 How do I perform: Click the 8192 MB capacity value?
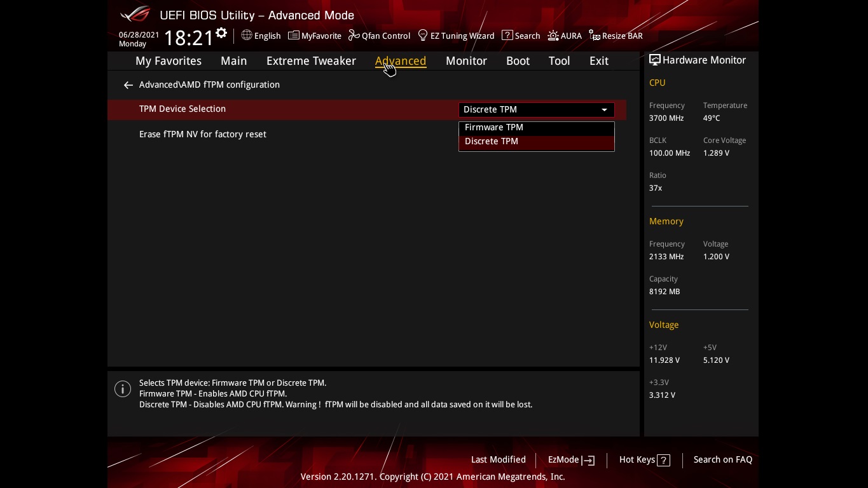click(x=665, y=292)
